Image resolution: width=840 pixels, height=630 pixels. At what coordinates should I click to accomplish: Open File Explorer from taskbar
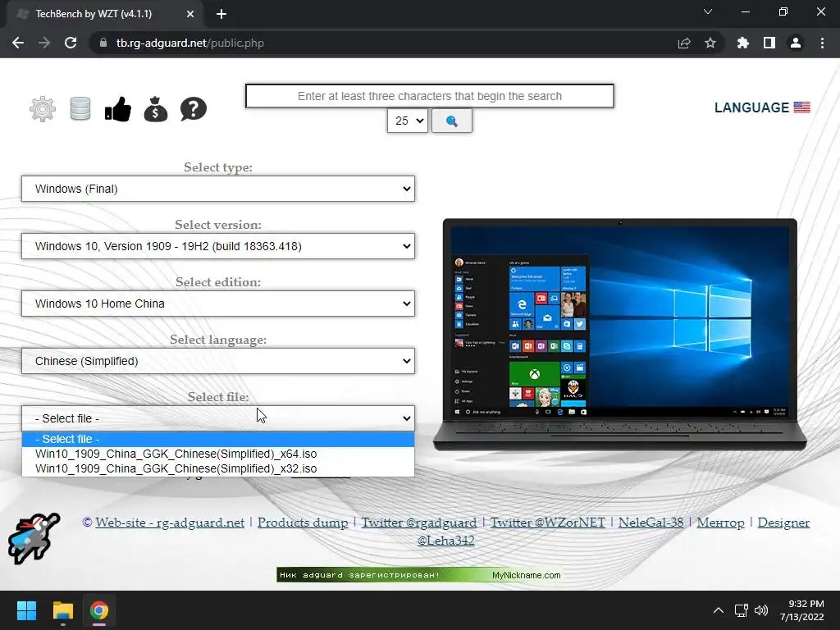click(62, 610)
